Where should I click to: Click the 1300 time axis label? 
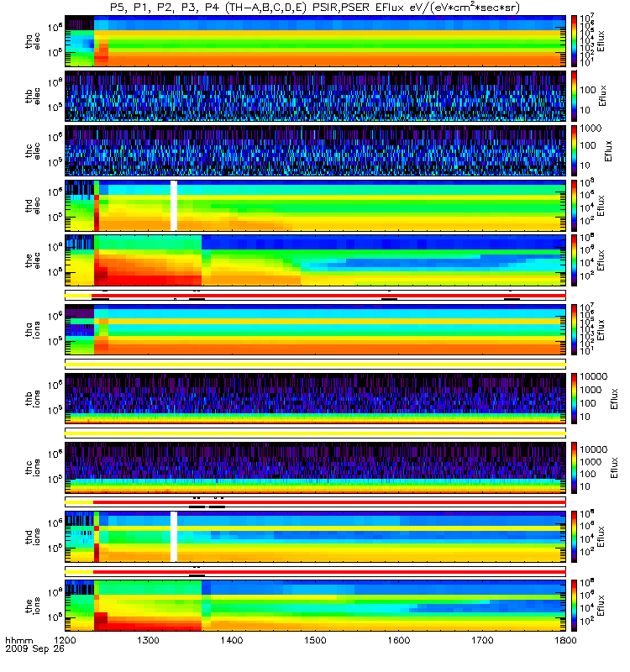(149, 640)
